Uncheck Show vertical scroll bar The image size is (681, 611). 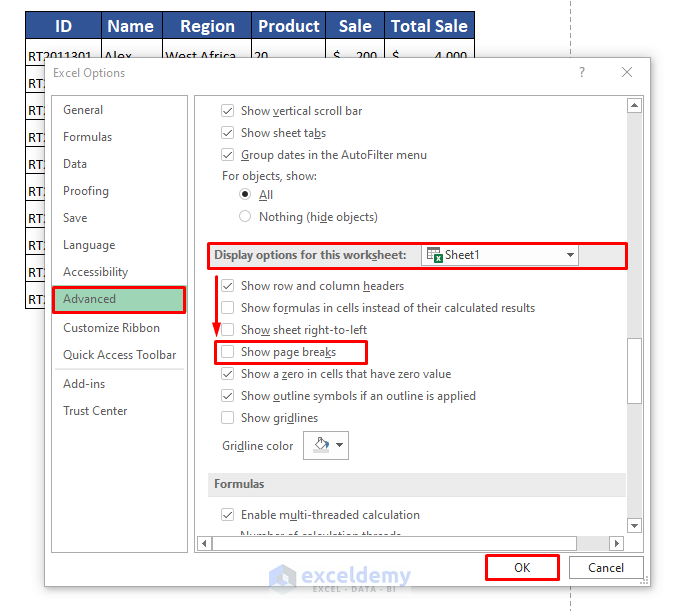(228, 111)
